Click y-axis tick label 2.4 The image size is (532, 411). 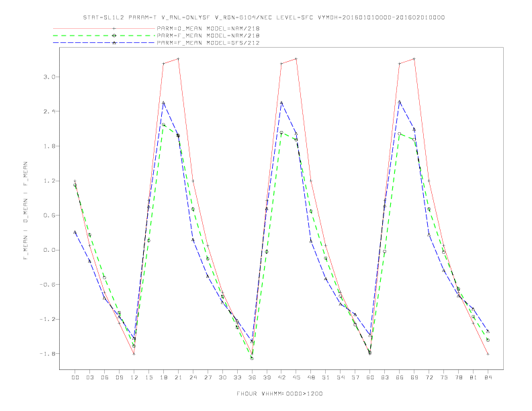pyautogui.click(x=49, y=111)
